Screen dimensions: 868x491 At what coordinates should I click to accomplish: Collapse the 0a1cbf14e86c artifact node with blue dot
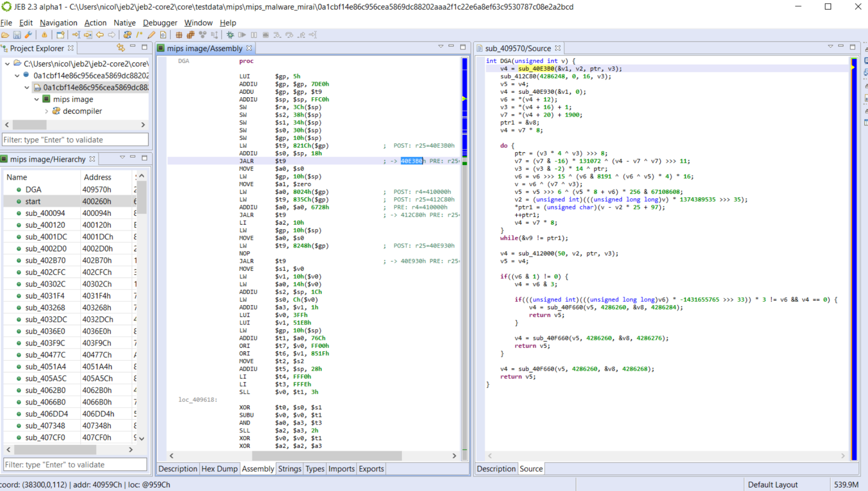click(17, 75)
